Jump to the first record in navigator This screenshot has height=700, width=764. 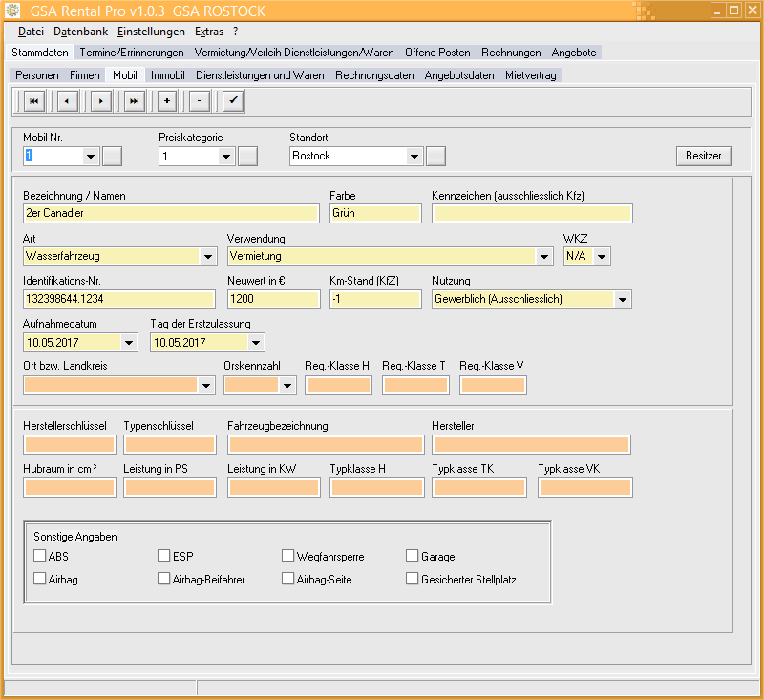point(33,100)
